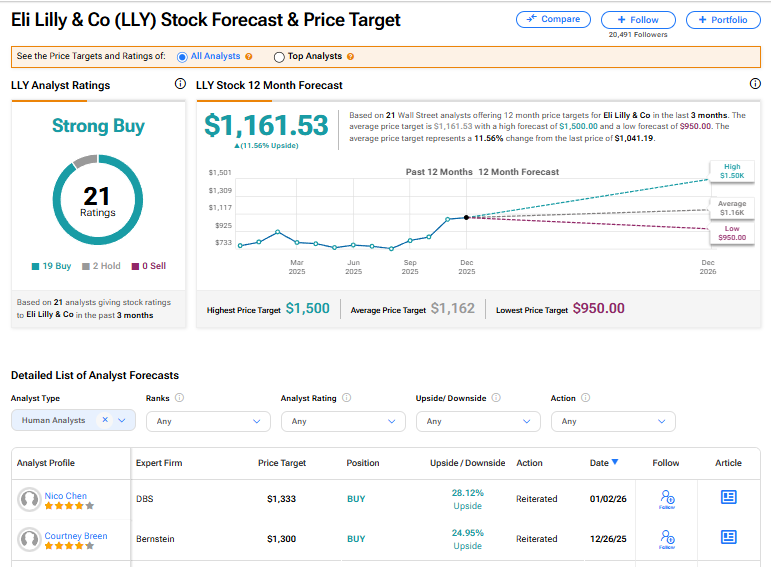Click the Dec 2025 chart data point
The image size is (771, 567).
click(x=467, y=217)
